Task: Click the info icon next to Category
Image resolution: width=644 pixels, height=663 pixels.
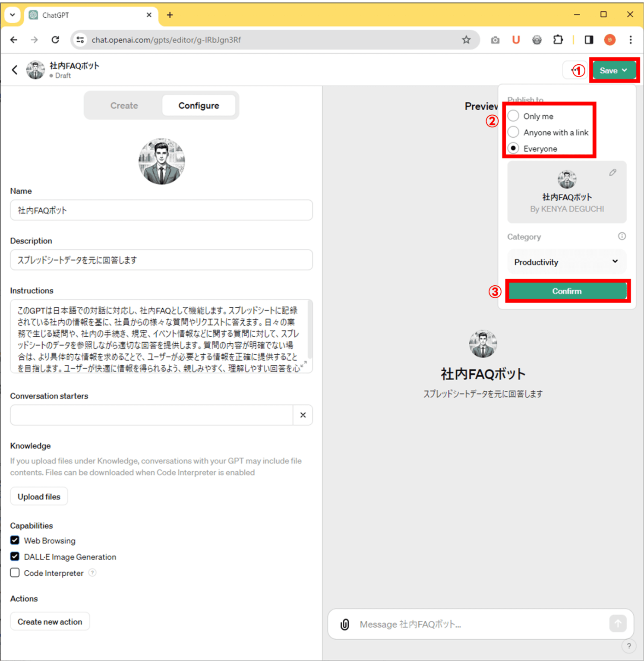Action: (x=622, y=236)
